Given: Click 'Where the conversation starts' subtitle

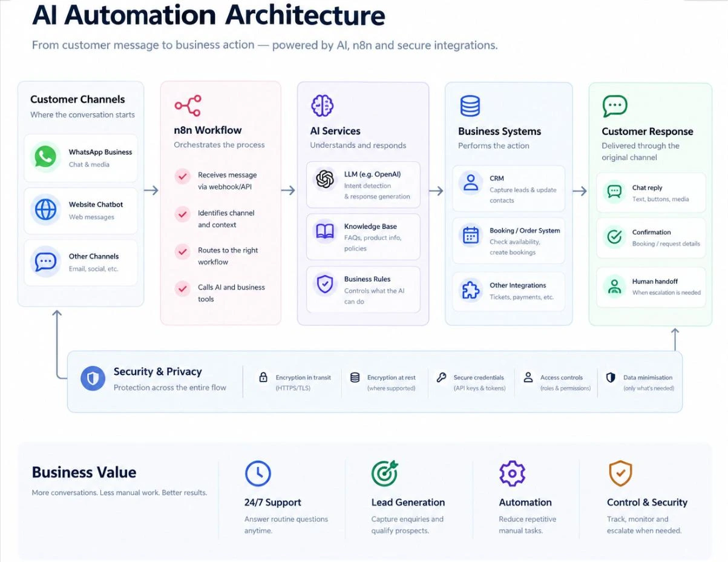Looking at the screenshot, I should [82, 114].
